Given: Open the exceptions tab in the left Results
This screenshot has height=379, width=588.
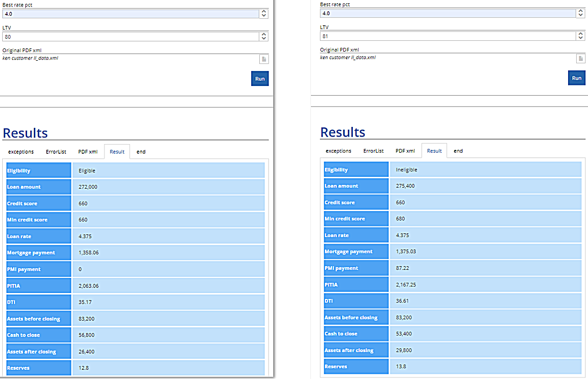Looking at the screenshot, I should 20,152.
